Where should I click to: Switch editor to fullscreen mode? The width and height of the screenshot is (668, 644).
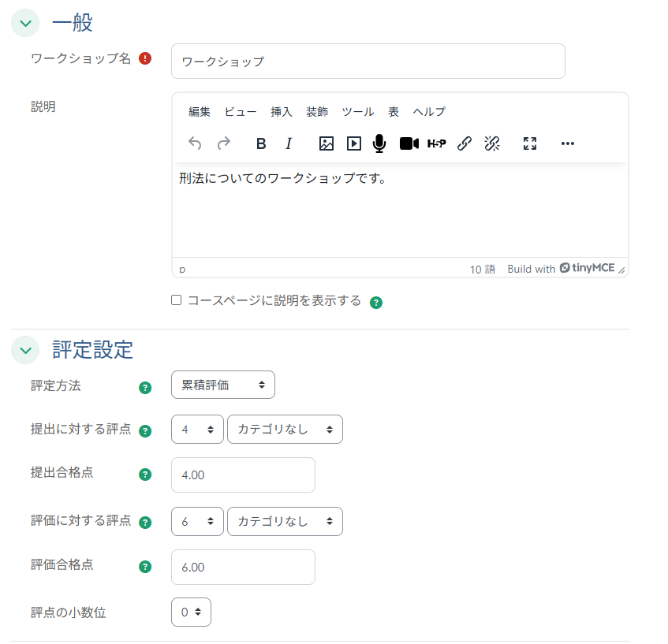coord(530,143)
